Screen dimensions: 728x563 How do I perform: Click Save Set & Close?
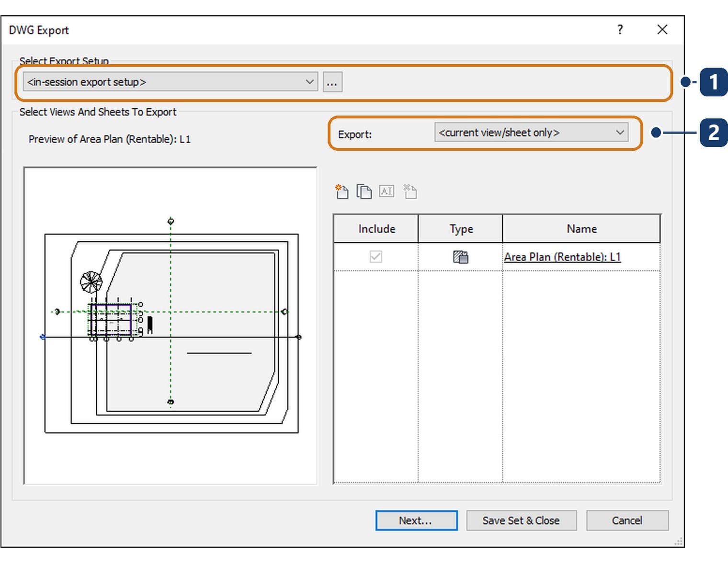[x=521, y=520]
